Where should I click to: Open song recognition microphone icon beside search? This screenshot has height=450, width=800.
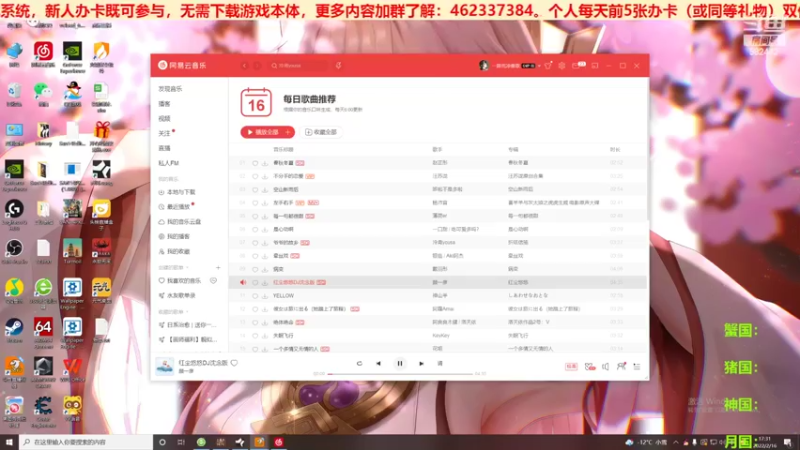coord(338,65)
